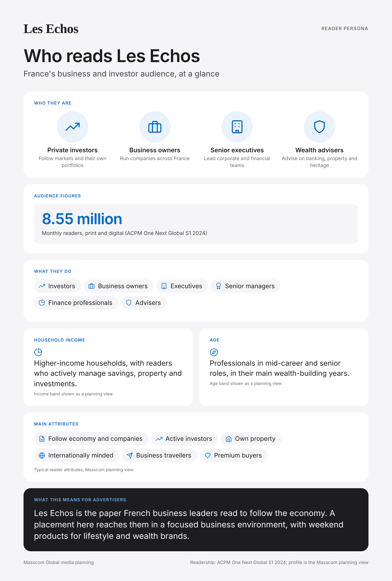The height and width of the screenshot is (581, 392).
Task: Click the Age compass icon
Action: point(214,352)
